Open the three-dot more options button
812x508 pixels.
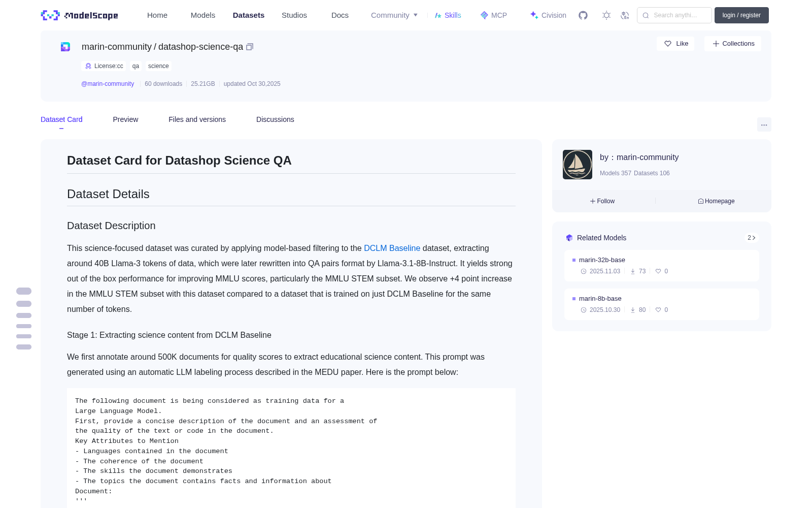(x=764, y=124)
